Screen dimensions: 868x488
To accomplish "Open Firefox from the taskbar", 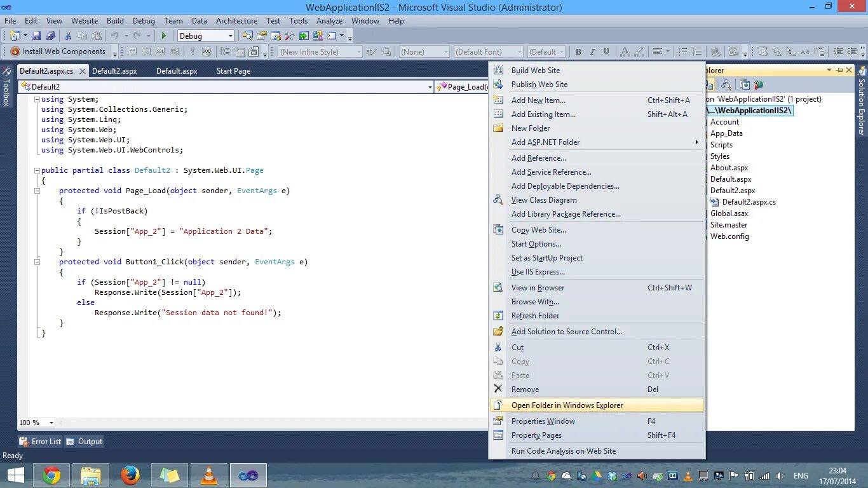I will pos(130,475).
